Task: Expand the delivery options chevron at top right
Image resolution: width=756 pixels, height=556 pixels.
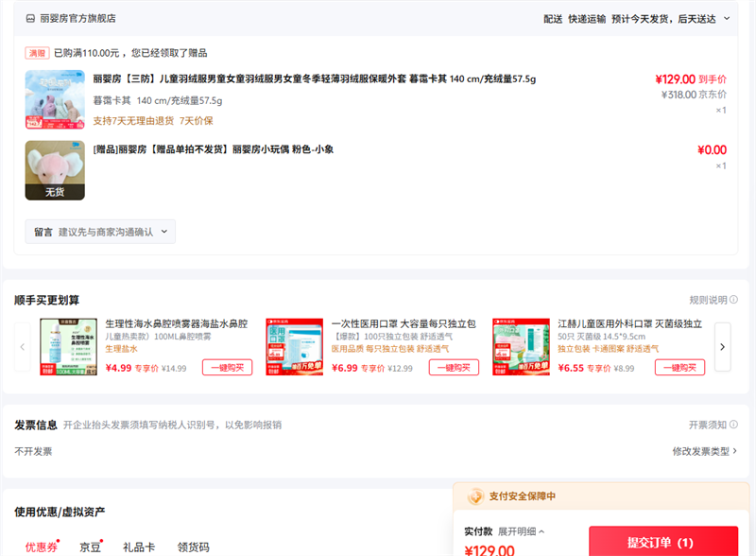Action: pyautogui.click(x=727, y=18)
